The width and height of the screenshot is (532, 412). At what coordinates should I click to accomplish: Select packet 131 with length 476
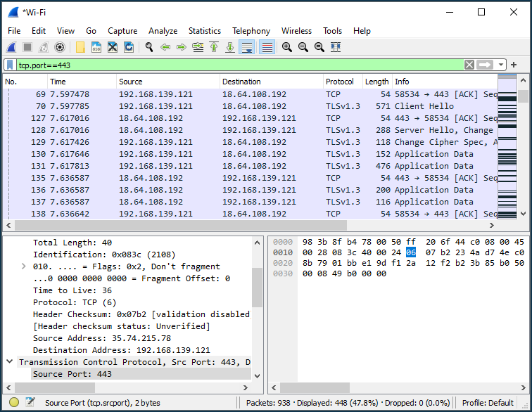(251, 166)
